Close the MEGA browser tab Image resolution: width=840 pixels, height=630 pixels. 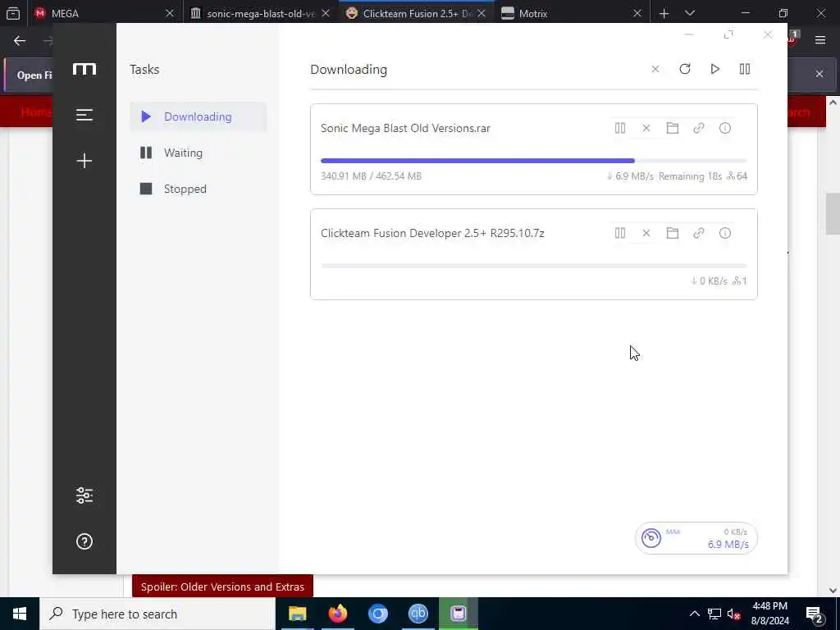click(x=170, y=13)
